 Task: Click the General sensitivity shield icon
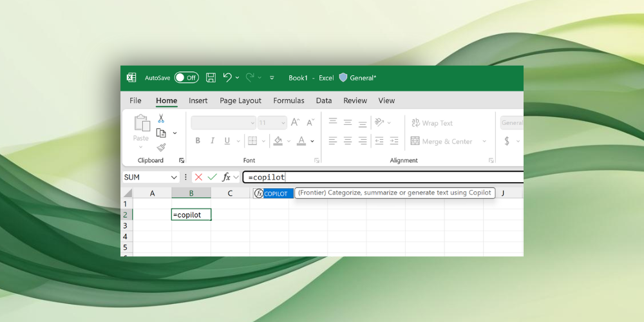point(343,78)
